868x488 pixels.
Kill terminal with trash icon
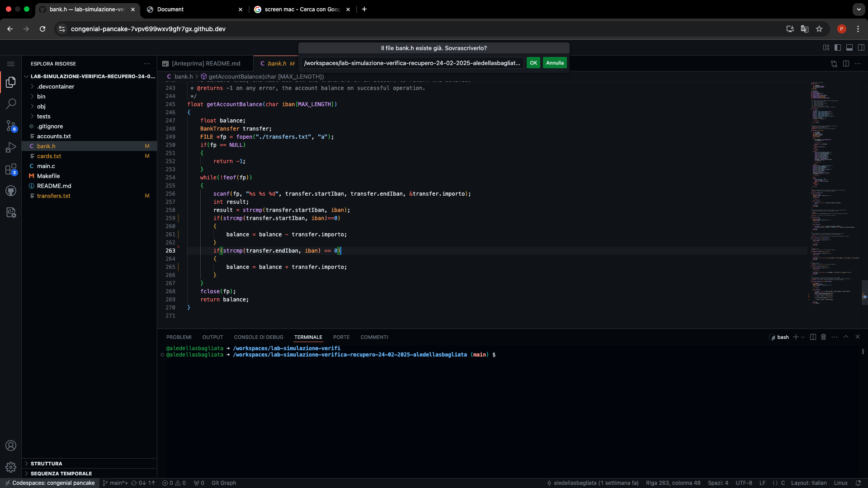tap(823, 337)
